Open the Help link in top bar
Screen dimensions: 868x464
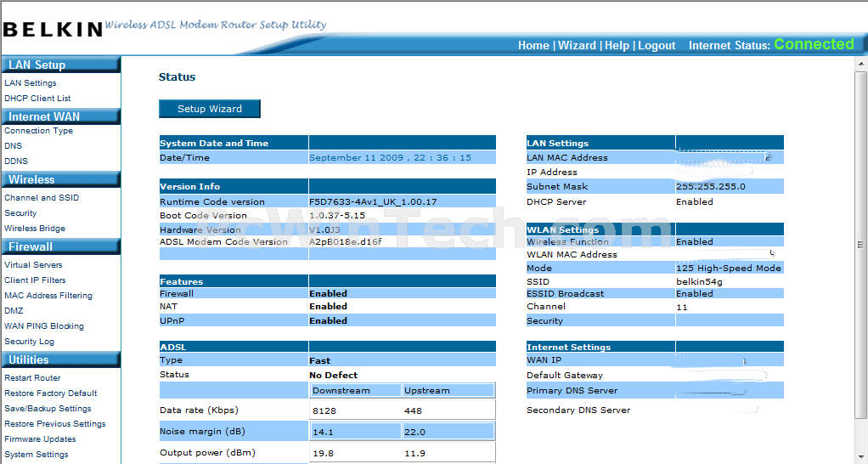(x=617, y=45)
